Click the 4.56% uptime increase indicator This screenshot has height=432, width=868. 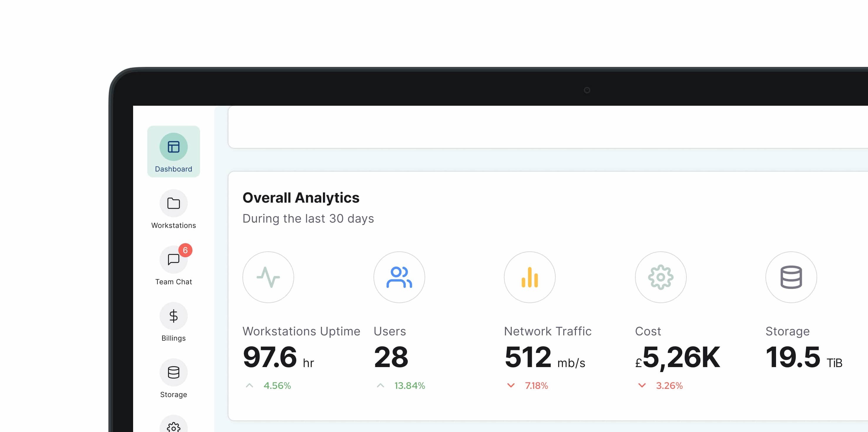click(277, 386)
